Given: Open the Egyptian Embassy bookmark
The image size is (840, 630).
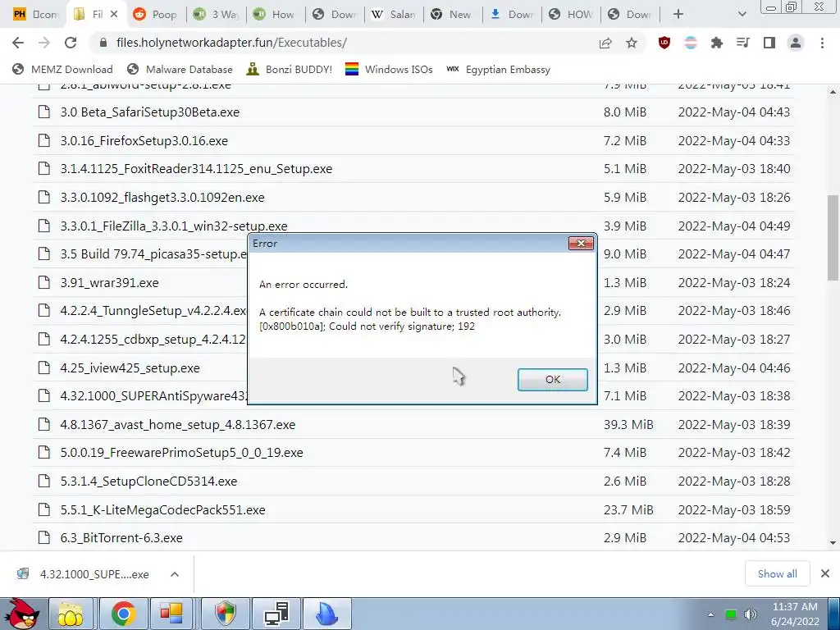Looking at the screenshot, I should [x=498, y=69].
